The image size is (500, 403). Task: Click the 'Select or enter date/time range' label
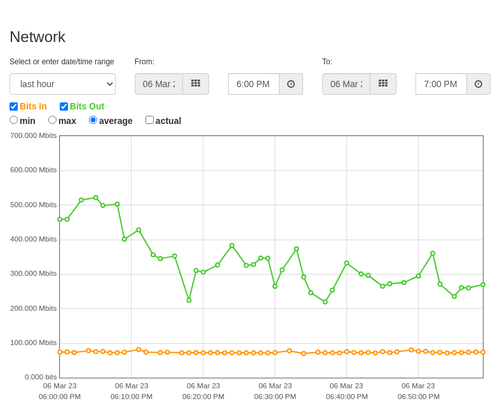click(x=62, y=62)
